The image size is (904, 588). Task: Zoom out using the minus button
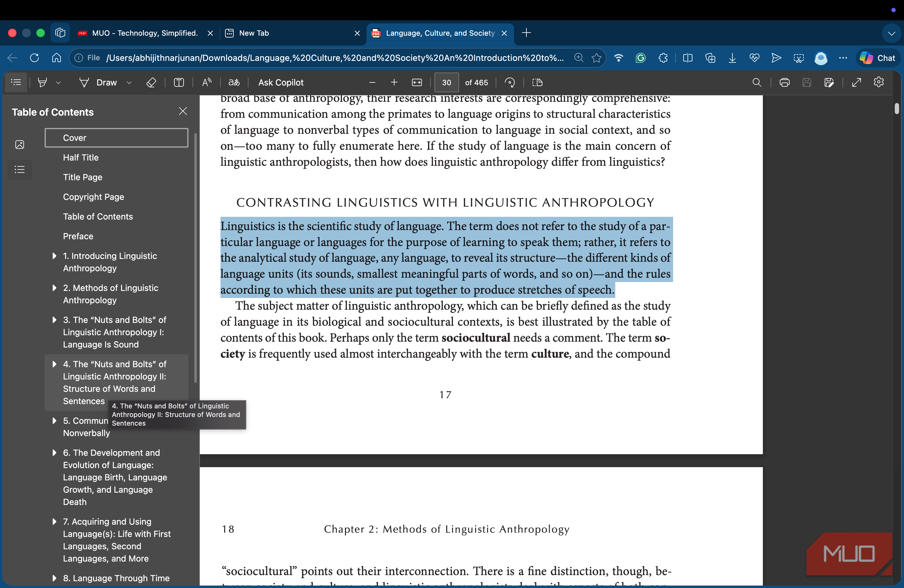372,82
